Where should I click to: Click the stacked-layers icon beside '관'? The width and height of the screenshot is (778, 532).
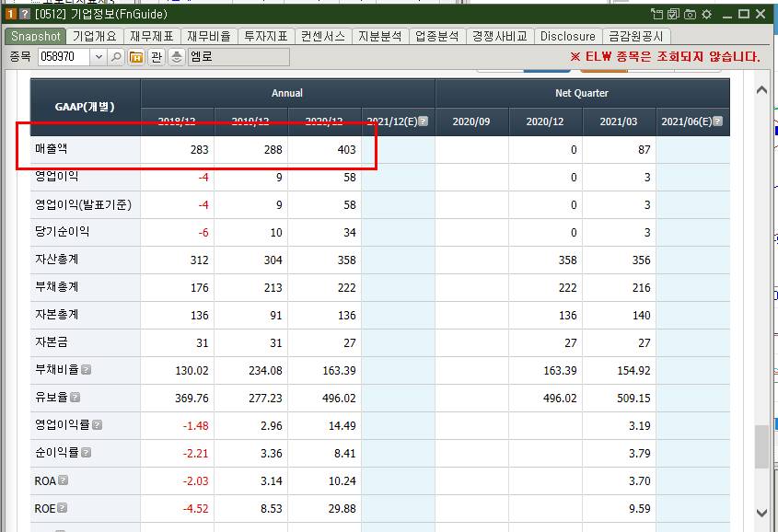tap(177, 57)
